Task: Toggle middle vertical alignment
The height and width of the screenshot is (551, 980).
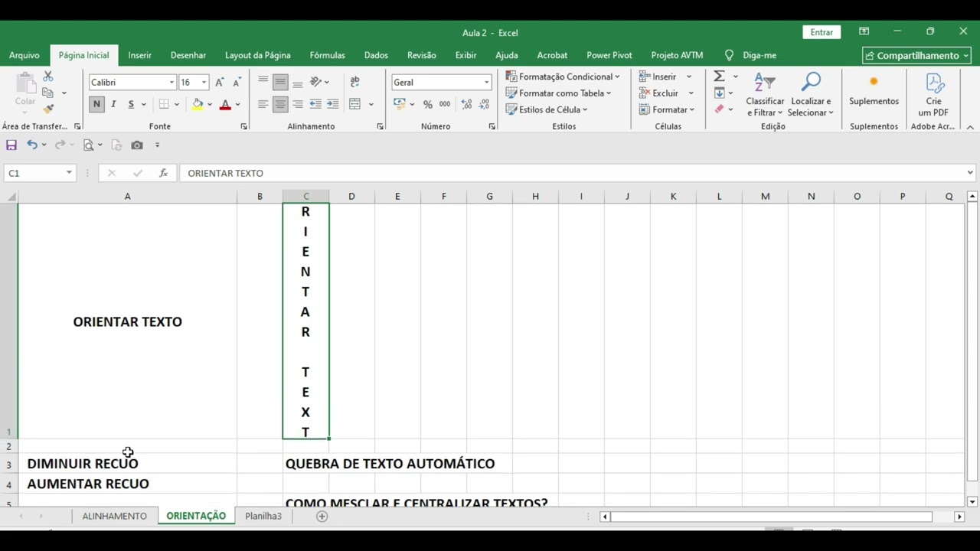Action: pyautogui.click(x=280, y=82)
